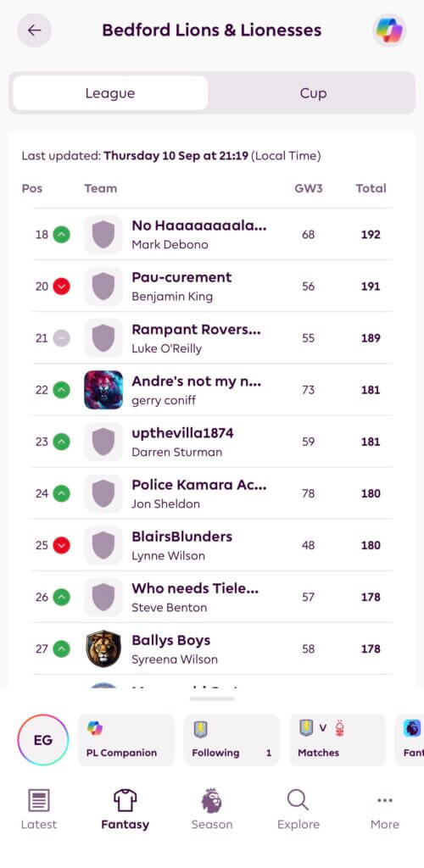Tap the back arrow button

34,30
